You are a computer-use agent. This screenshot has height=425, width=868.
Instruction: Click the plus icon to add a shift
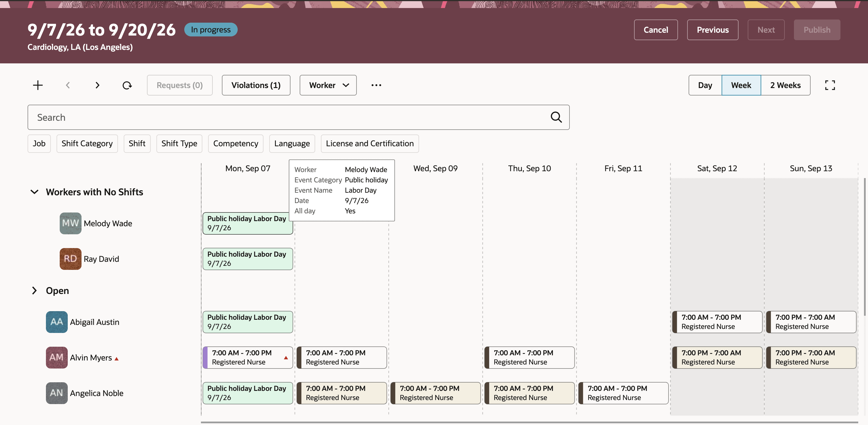38,85
